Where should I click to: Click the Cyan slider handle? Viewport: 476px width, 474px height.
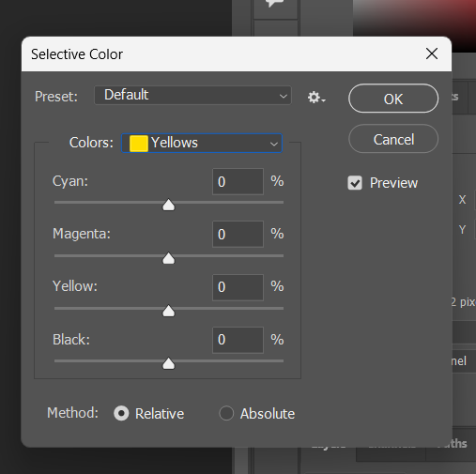click(x=168, y=205)
